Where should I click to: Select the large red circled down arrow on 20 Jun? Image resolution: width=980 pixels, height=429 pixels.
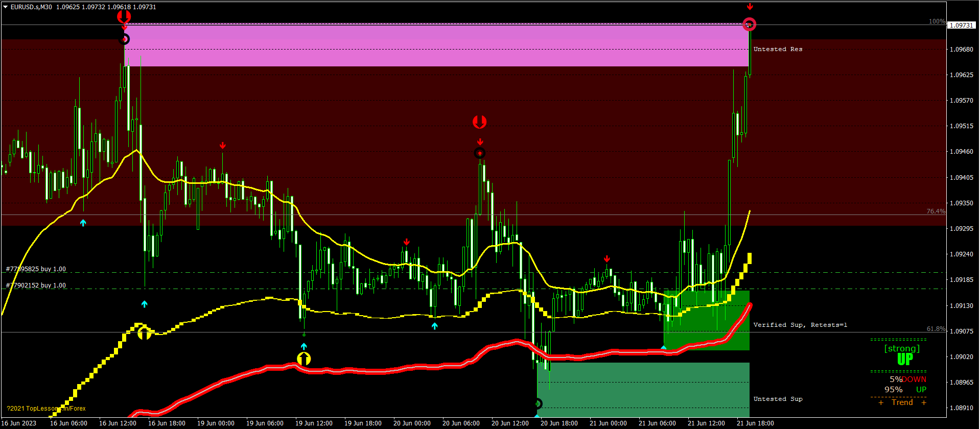(x=479, y=122)
